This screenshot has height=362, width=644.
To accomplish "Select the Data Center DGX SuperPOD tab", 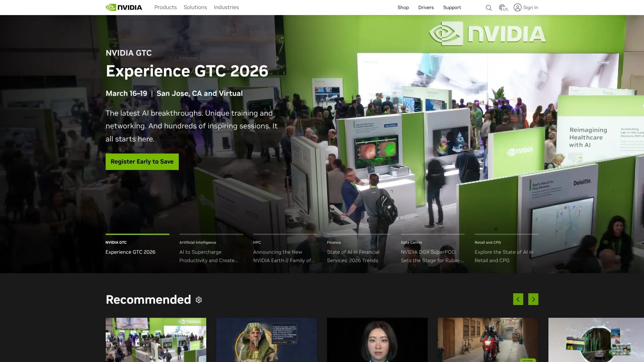I will (433, 248).
